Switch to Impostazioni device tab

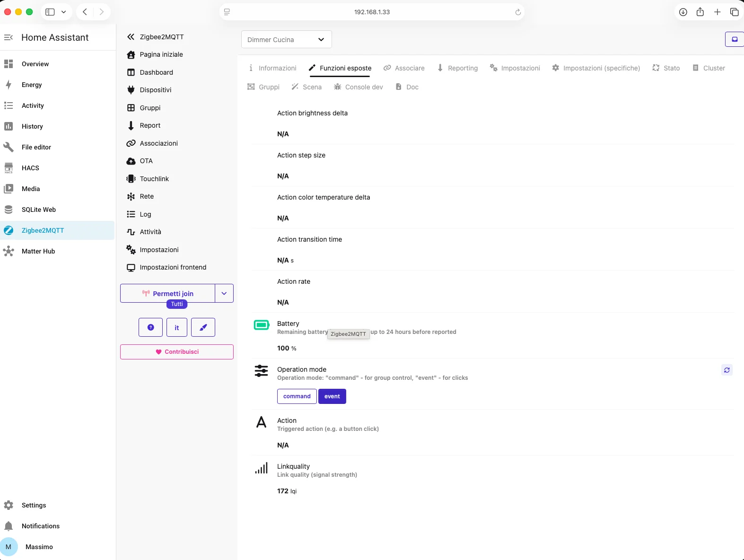[x=515, y=68]
